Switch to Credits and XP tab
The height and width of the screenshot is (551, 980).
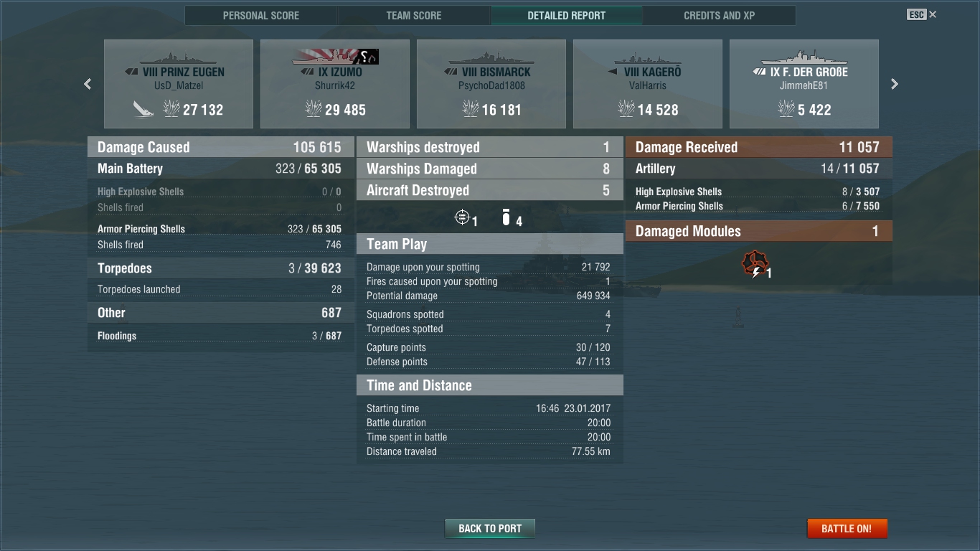pyautogui.click(x=720, y=15)
